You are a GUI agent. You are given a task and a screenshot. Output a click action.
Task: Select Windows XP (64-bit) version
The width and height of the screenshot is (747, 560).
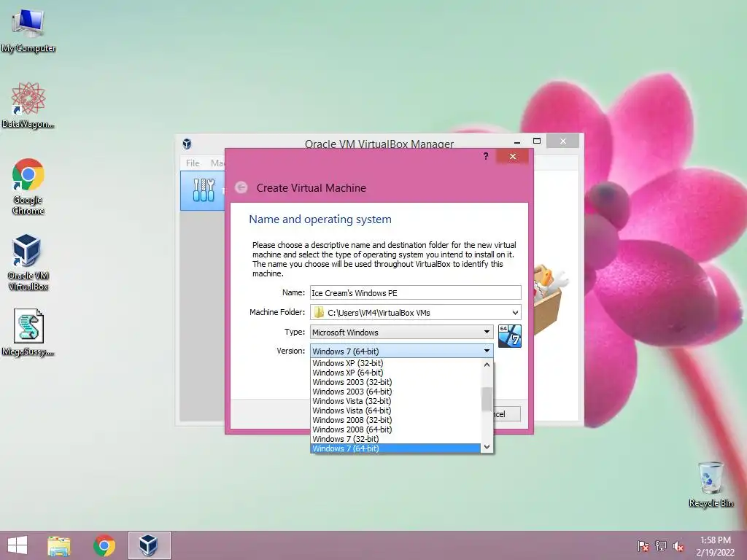coord(395,373)
